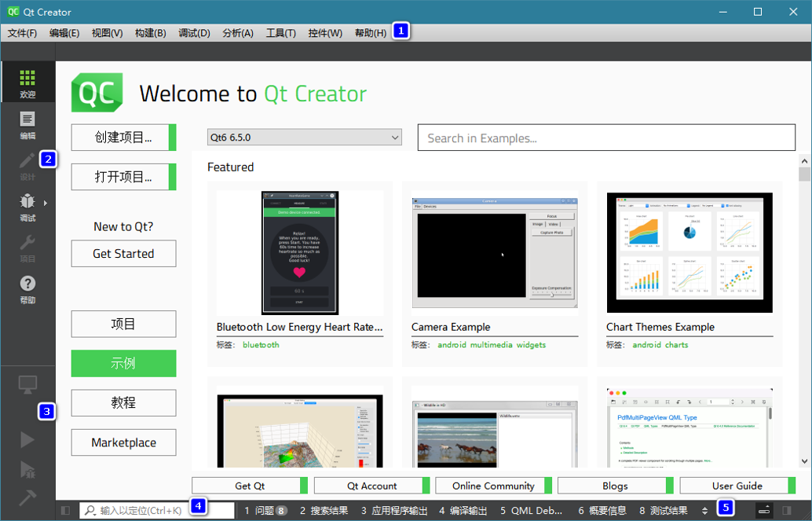Switch to the Welcome (欢迎) mode

click(x=27, y=83)
